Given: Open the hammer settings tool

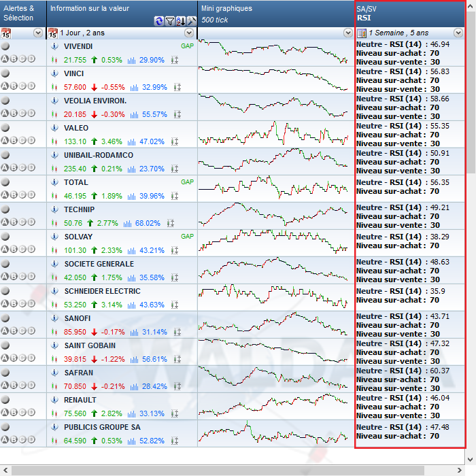Looking at the screenshot, I should [192, 21].
